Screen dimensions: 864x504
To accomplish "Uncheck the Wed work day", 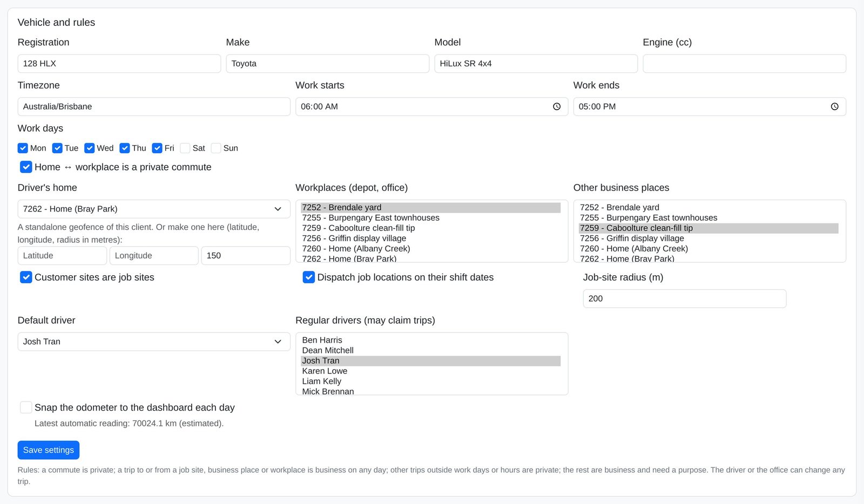I will [x=90, y=148].
